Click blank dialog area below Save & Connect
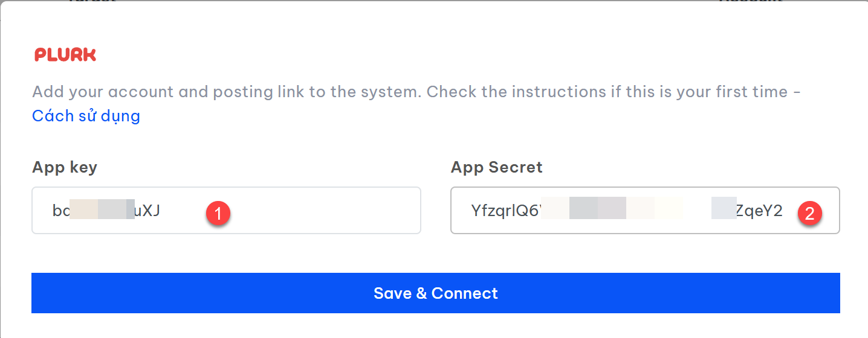This screenshot has width=868, height=338. (x=435, y=326)
